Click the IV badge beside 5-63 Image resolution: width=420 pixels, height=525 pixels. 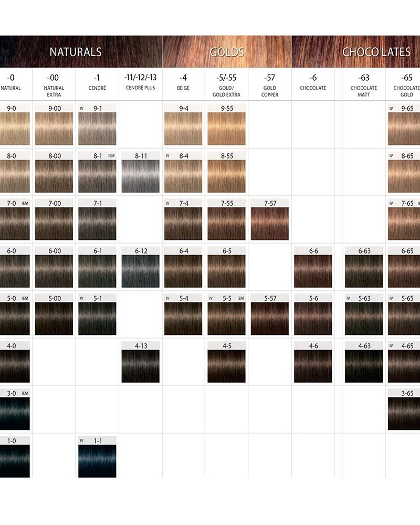tap(348, 298)
